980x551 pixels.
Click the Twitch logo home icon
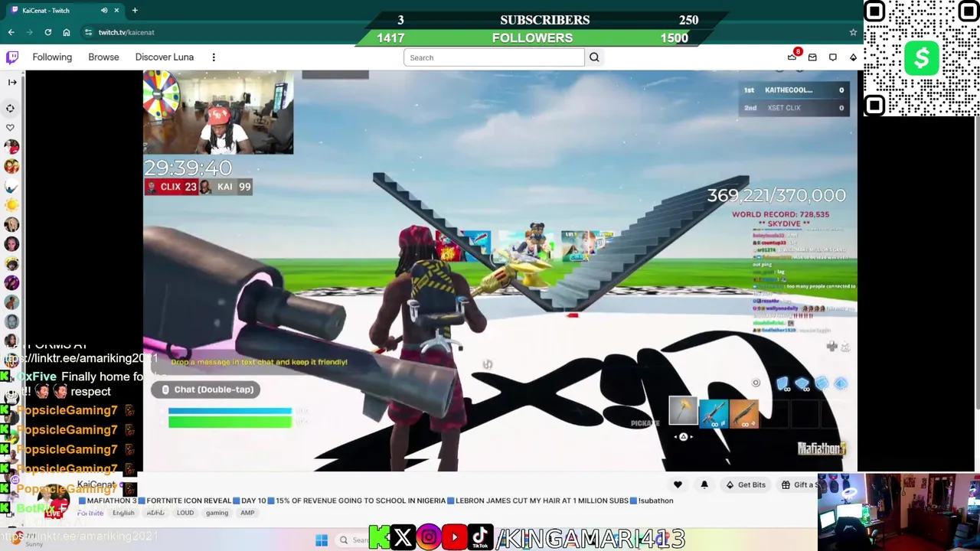(x=12, y=57)
